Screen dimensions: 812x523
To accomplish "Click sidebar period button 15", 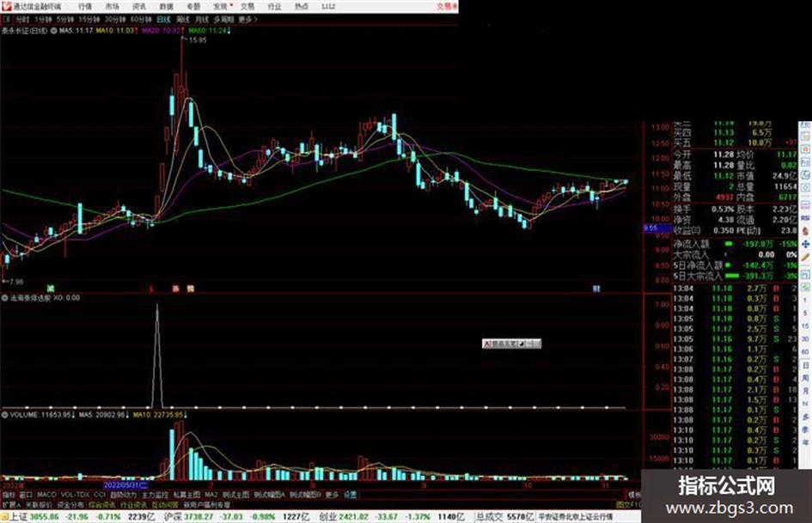I will (x=805, y=326).
